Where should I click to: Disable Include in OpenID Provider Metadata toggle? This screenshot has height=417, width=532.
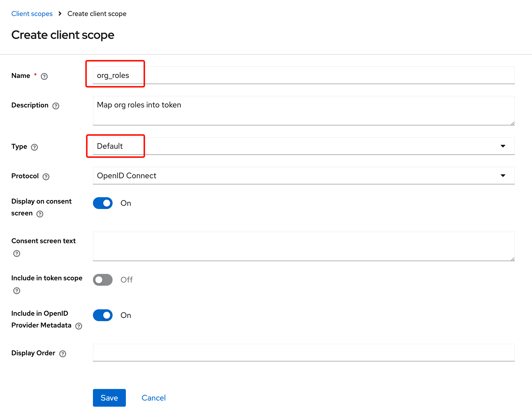[x=103, y=315]
